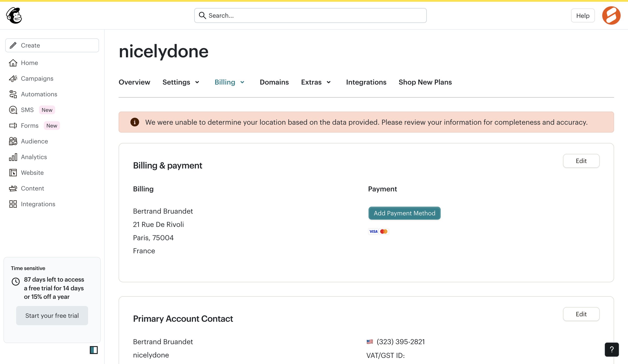Click Start your free trial button
The image size is (628, 364).
click(x=52, y=316)
